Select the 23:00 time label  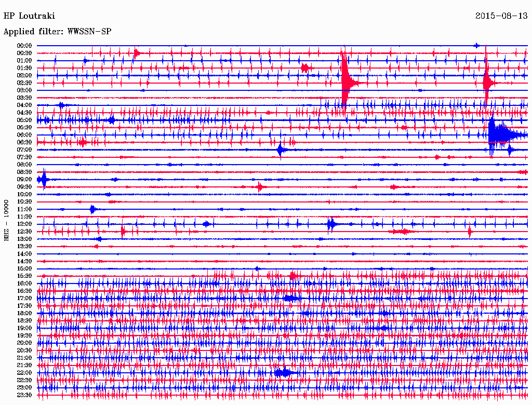pyautogui.click(x=24, y=388)
